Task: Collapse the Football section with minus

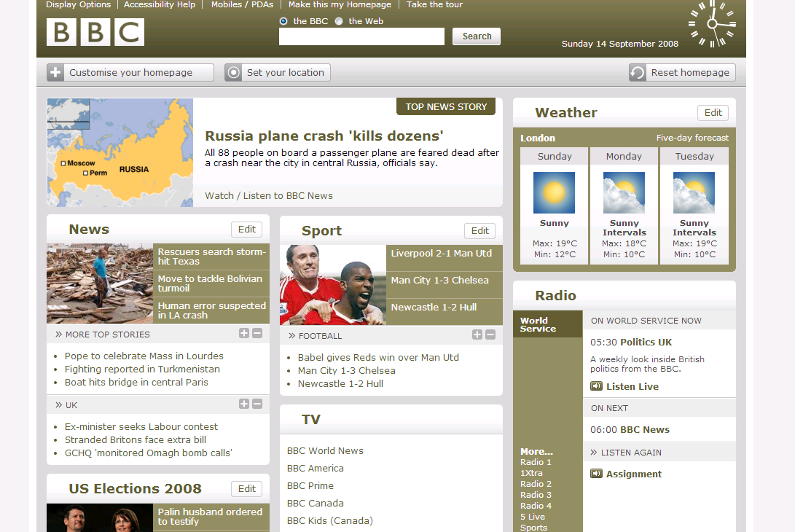Action: pyautogui.click(x=490, y=335)
